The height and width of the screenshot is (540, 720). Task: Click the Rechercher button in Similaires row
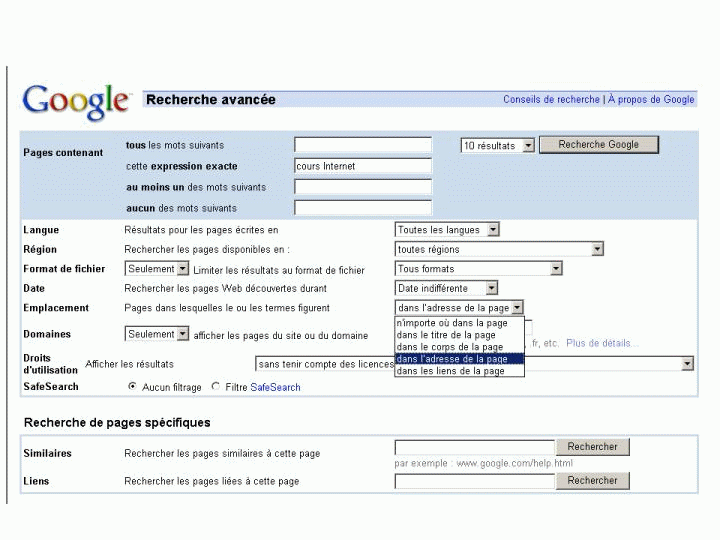tap(592, 447)
